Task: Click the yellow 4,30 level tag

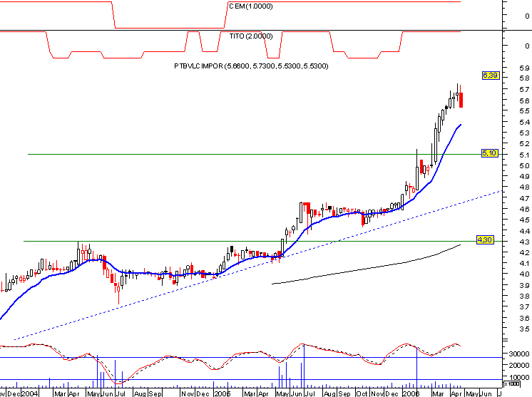Action: [x=485, y=240]
